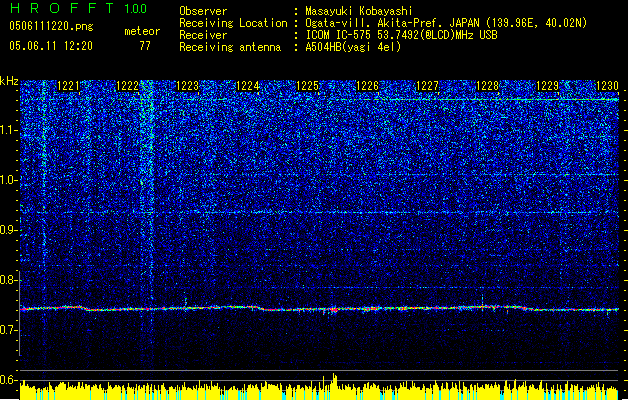629x400 pixels.
Task: Click the date stamp 05.06.11 12:20
Action: click(51, 46)
